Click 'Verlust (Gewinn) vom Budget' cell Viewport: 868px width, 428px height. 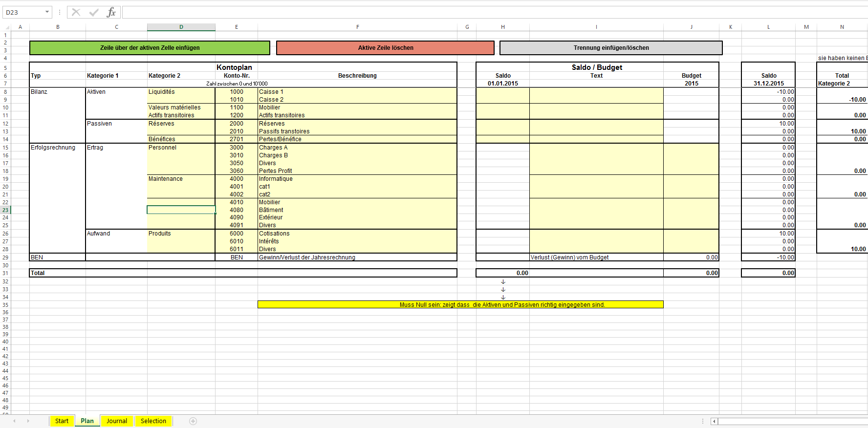tap(596, 257)
